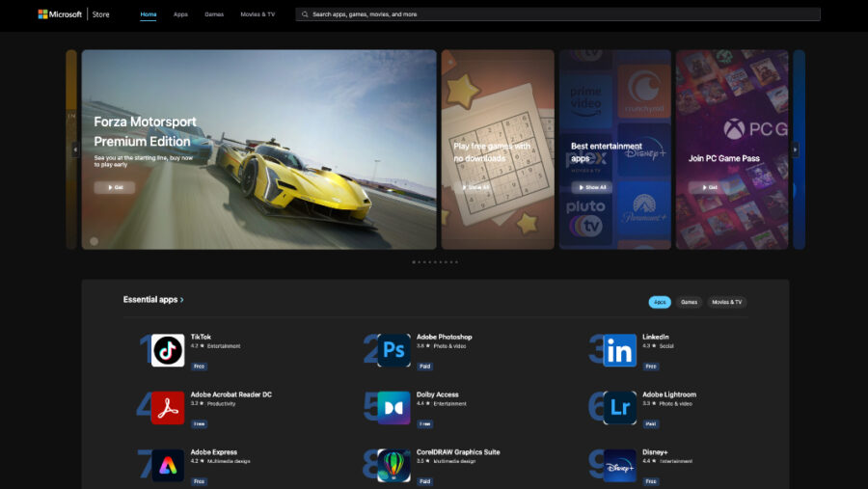Switch to the Home tab
Image resolution: width=868 pixels, height=489 pixels.
pyautogui.click(x=149, y=14)
